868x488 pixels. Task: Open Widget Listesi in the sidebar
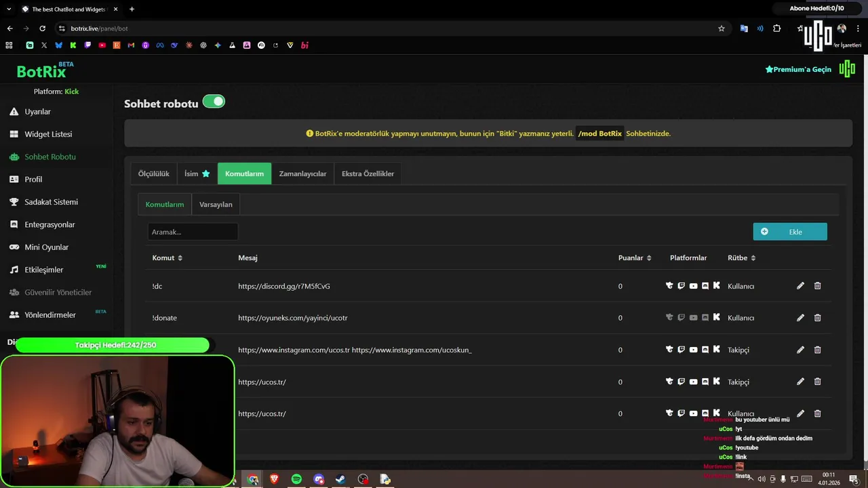[x=48, y=134]
